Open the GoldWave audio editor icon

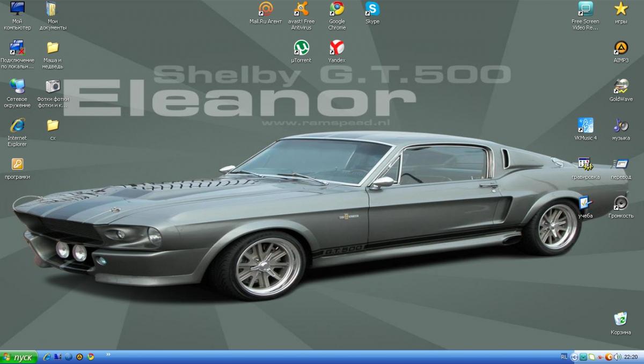621,86
